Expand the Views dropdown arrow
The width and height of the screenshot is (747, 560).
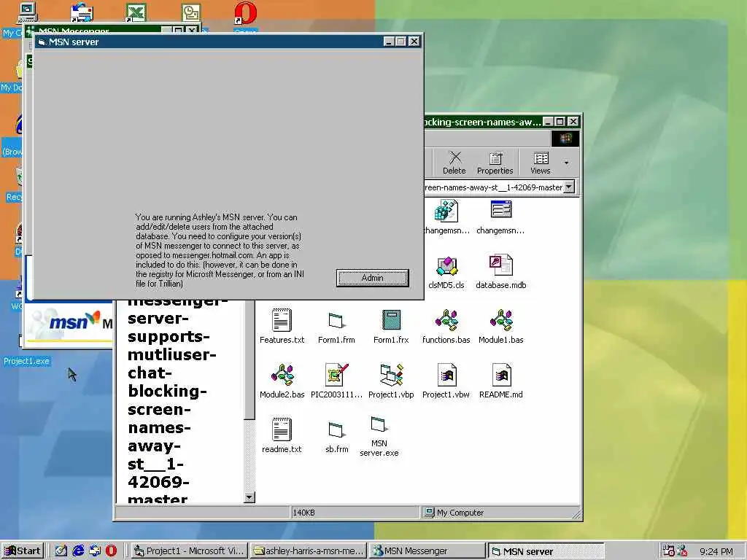[566, 163]
